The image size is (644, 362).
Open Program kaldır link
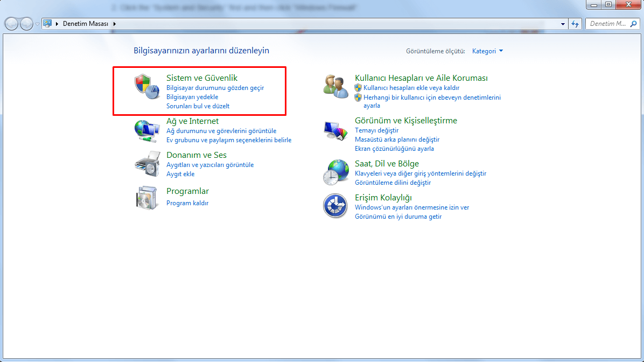tap(187, 203)
